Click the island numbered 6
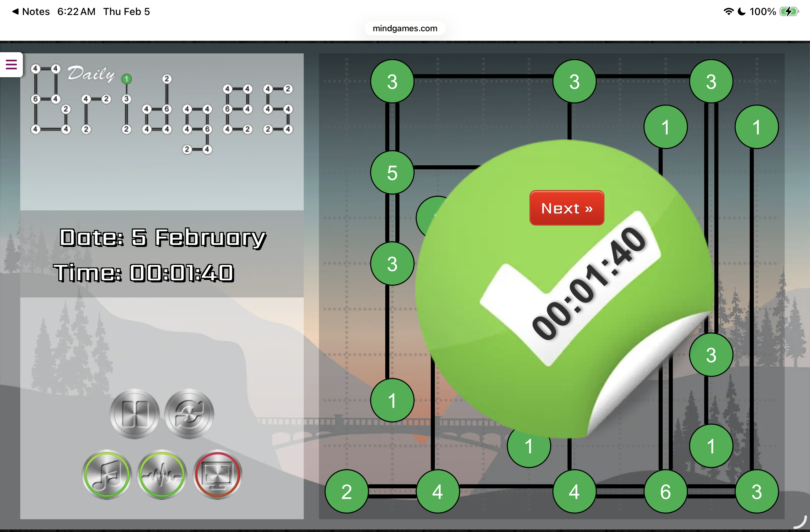 point(665,491)
